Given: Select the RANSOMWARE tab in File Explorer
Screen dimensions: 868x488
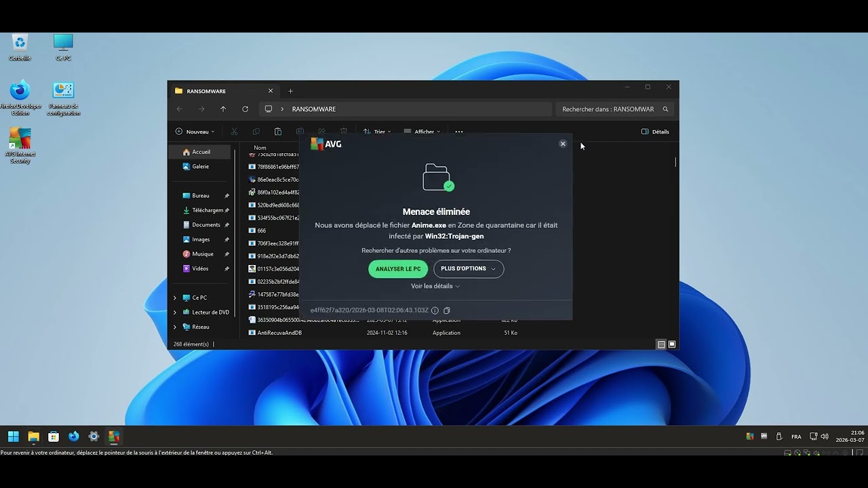Looking at the screenshot, I should pos(224,91).
